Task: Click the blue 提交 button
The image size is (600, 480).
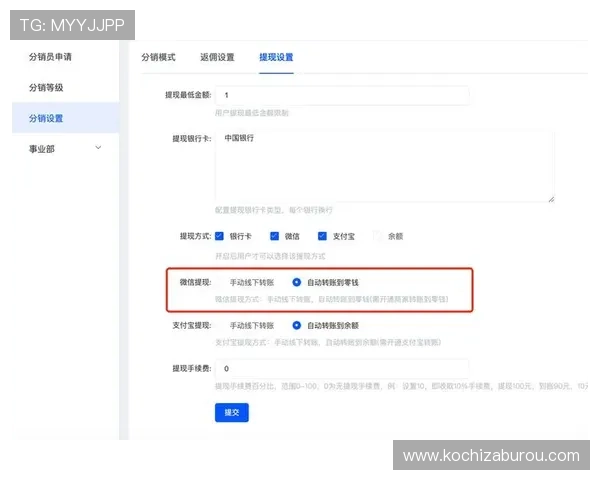Action: coord(232,413)
